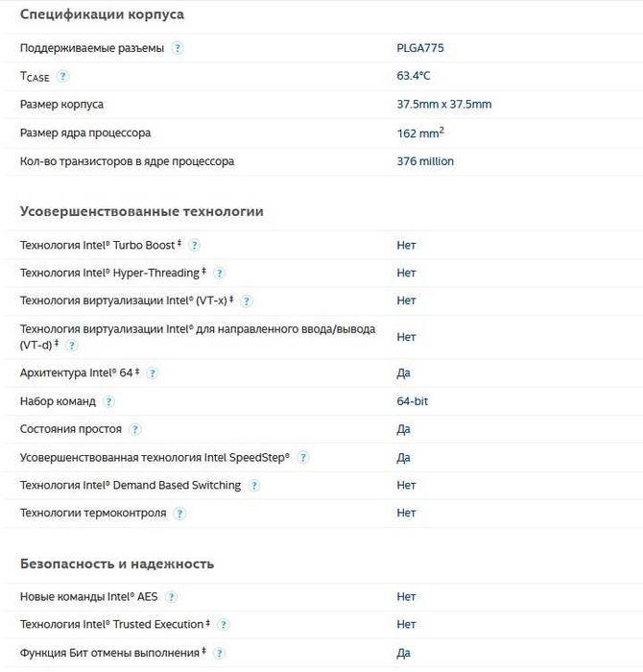Click the PLGA775 socket value
The image size is (643, 672).
click(420, 47)
